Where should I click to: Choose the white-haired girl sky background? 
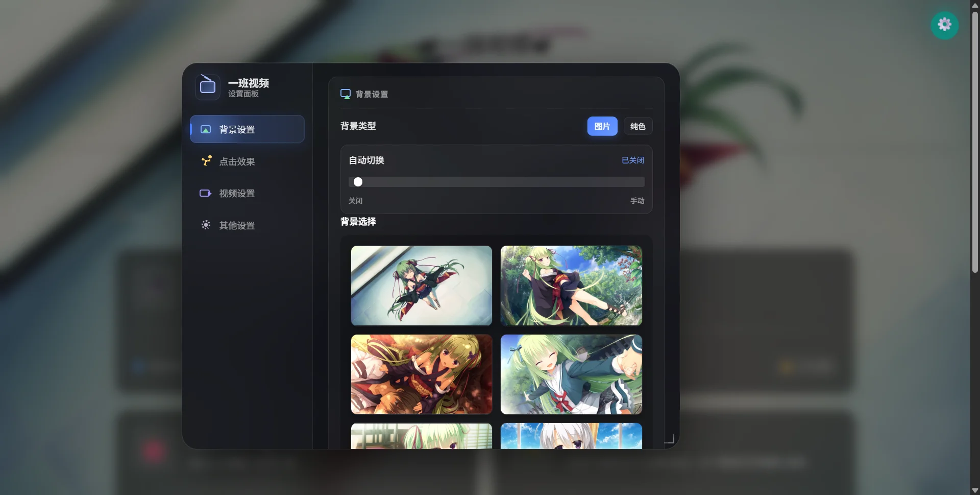pyautogui.click(x=571, y=436)
